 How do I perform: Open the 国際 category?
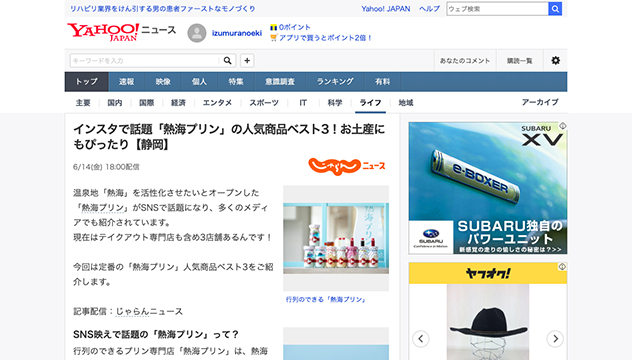click(147, 103)
